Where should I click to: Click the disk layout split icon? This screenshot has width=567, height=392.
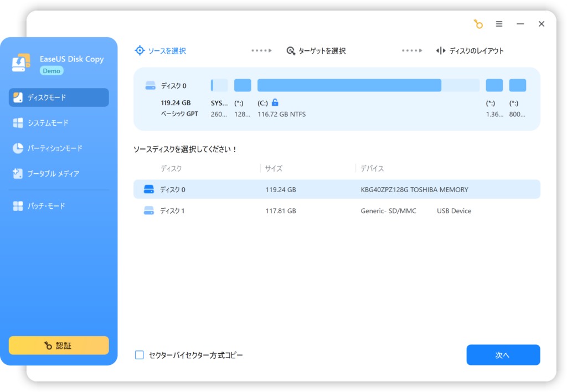(x=440, y=50)
